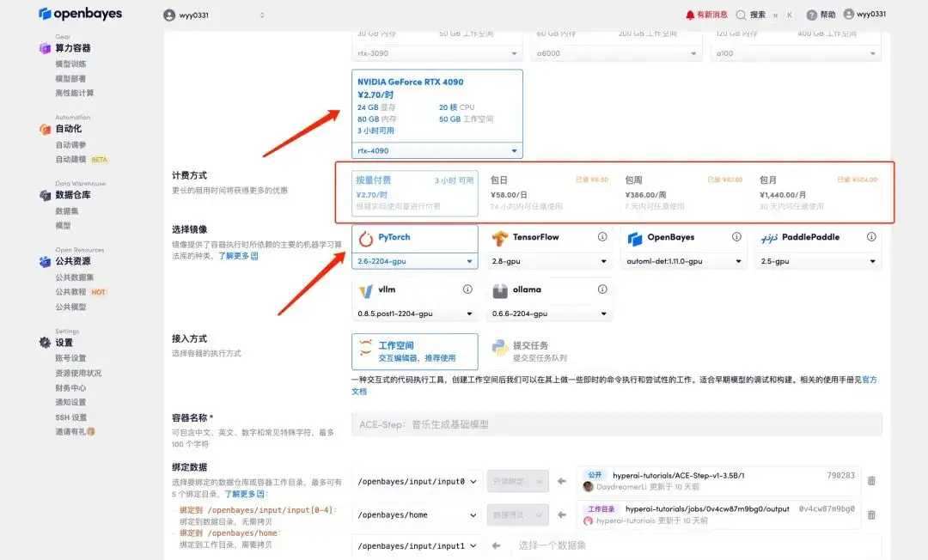
Task: Click 了解更多 link under 绑定数据
Action: click(244, 494)
